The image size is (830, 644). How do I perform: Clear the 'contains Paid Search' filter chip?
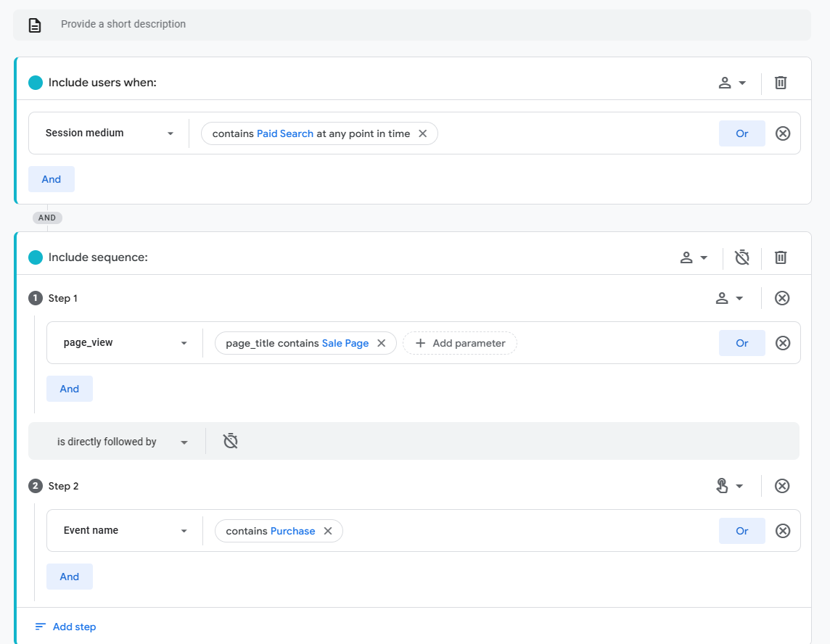tap(423, 133)
